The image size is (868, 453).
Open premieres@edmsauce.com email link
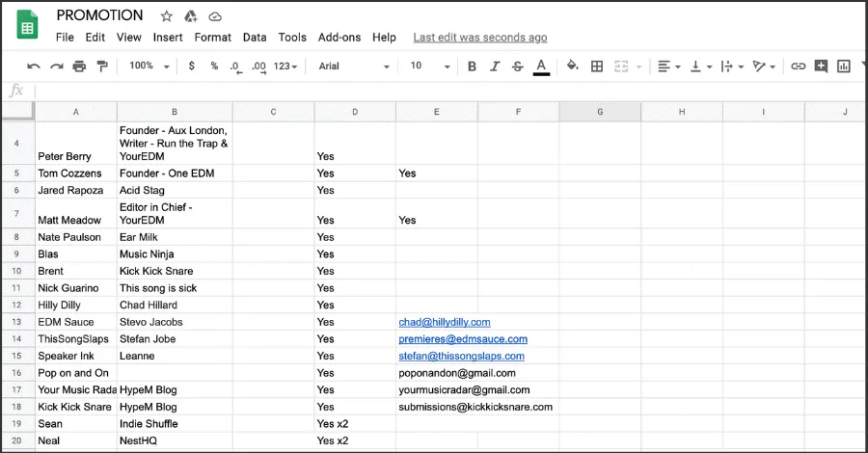pos(463,339)
